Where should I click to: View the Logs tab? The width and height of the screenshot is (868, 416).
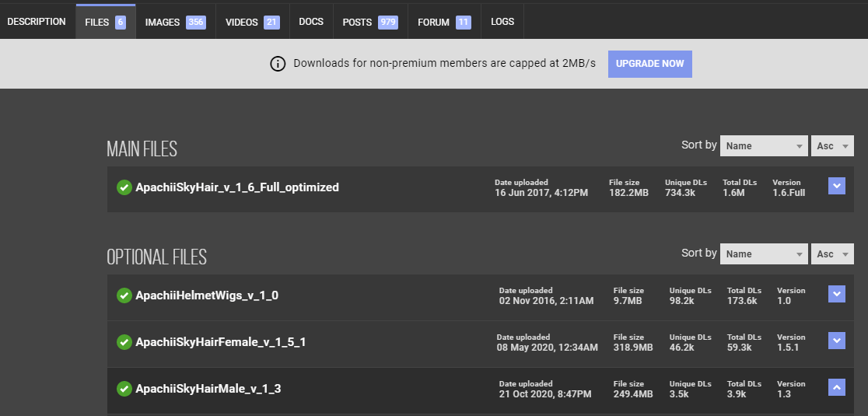pos(502,22)
